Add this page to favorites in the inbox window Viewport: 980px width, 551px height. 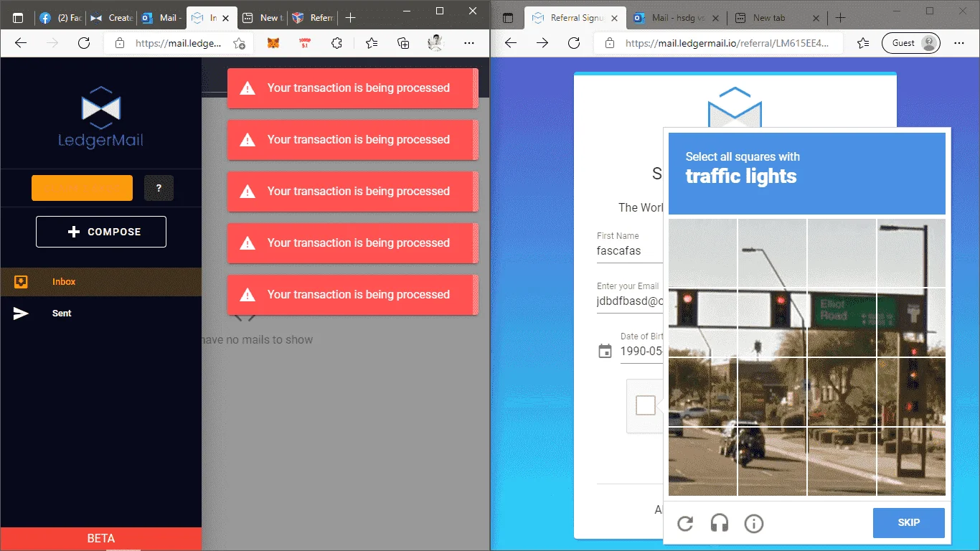[240, 43]
